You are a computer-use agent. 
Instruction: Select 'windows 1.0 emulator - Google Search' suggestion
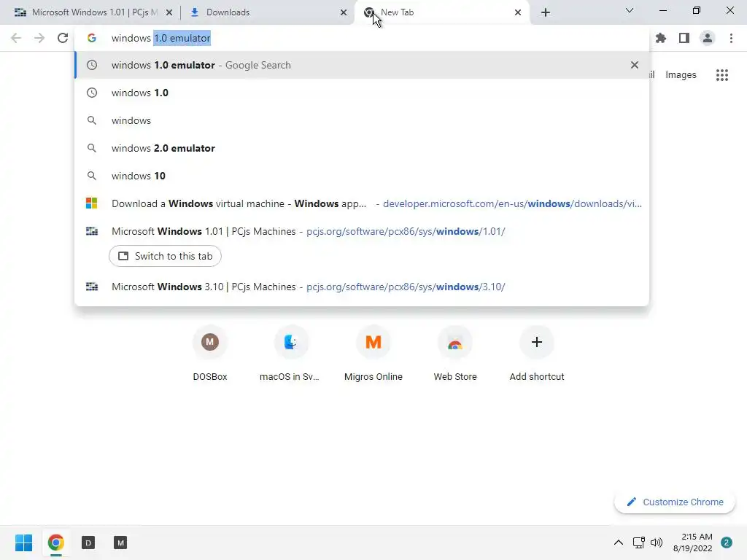[362, 65]
